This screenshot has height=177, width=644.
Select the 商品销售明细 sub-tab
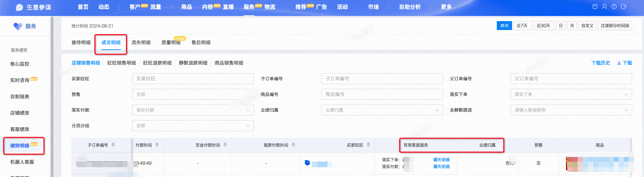click(229, 63)
